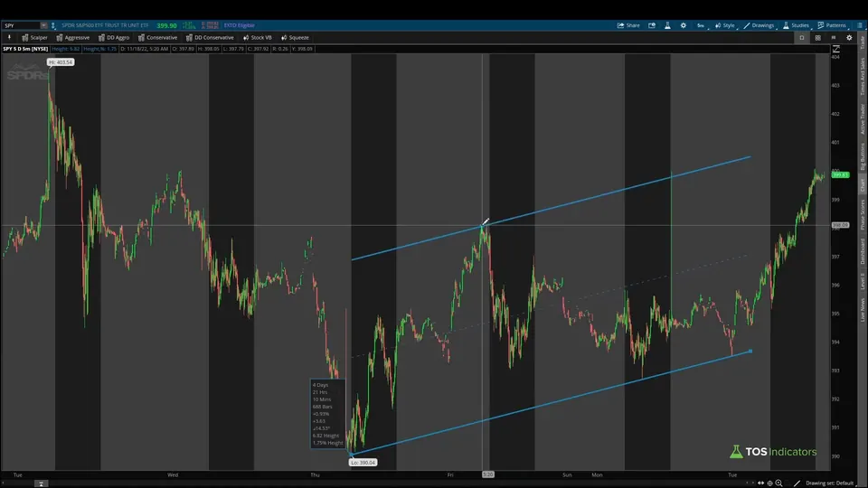Click the 5:20 time axis marker
This screenshot has height=488, width=868.
[x=487, y=474]
